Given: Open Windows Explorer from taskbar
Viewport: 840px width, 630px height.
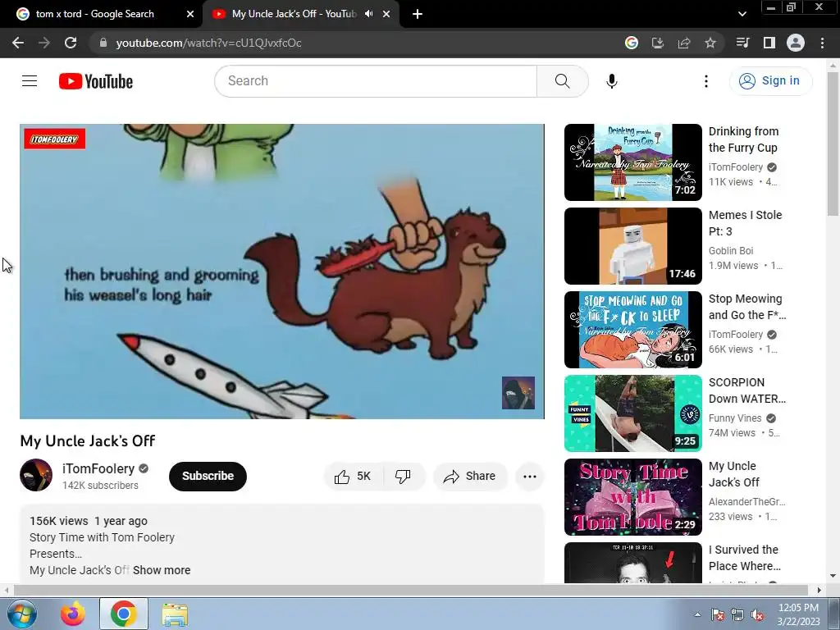Looking at the screenshot, I should click(x=175, y=614).
